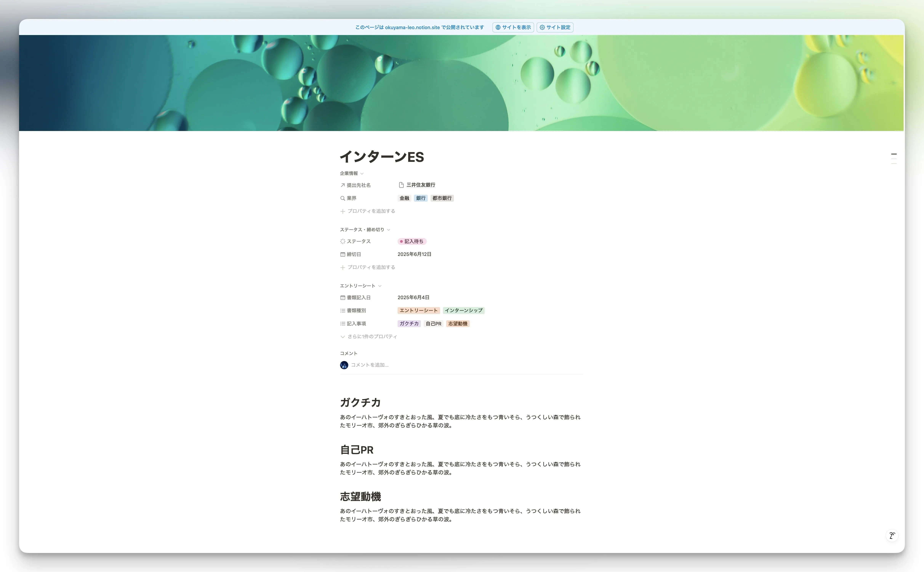Expand さらに1件のプロパティ to show hidden property

(372, 336)
